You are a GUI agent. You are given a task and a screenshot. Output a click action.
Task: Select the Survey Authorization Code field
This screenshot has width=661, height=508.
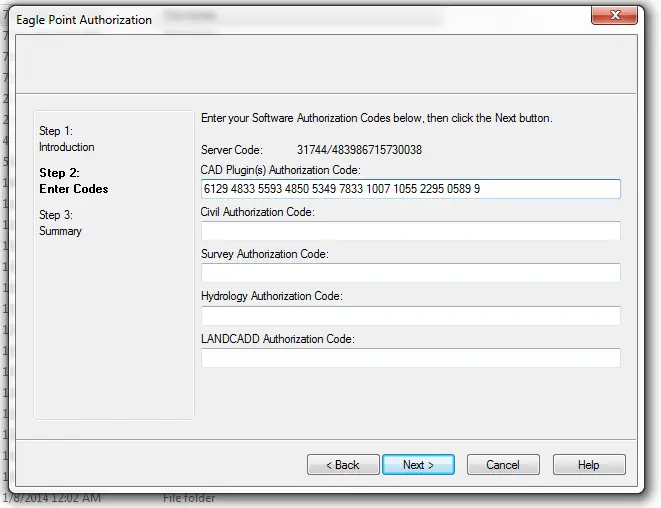pos(411,273)
